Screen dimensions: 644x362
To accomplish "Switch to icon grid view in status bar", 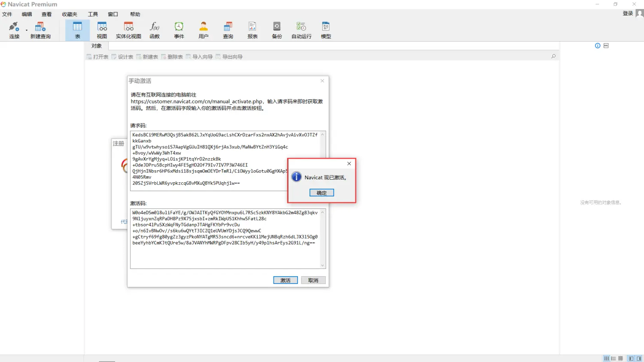I will (x=607, y=359).
